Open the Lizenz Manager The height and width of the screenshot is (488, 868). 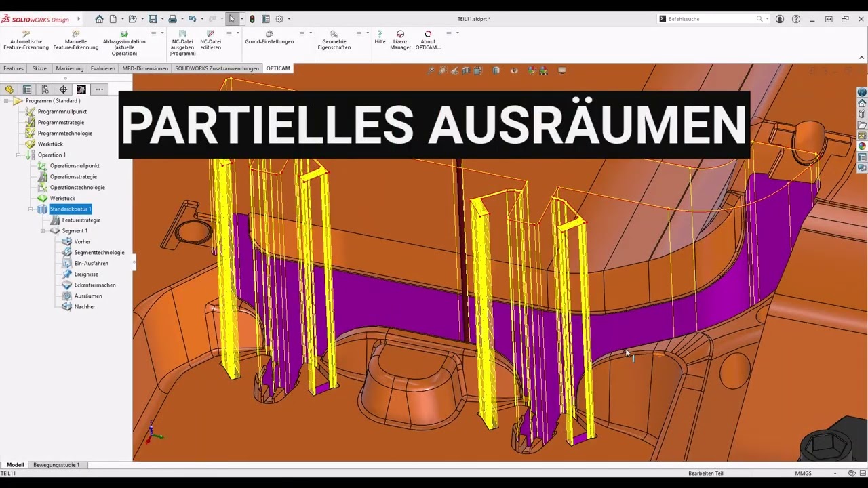click(x=400, y=40)
